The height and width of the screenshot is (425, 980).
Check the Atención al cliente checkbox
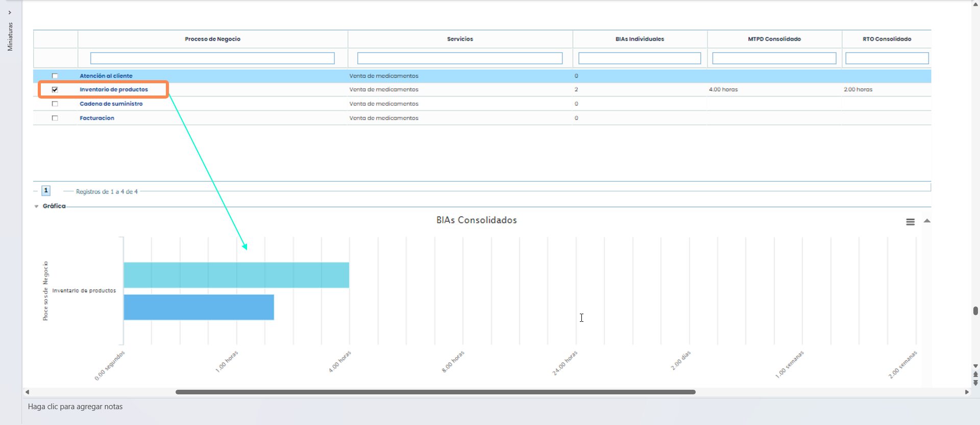point(55,76)
